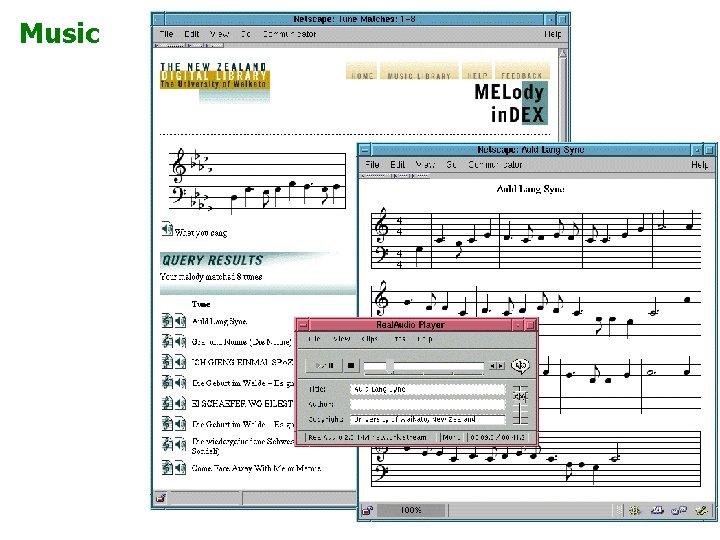720x540 pixels.
Task: Click rewind arrow in RealAudio Player
Action: click(x=492, y=366)
